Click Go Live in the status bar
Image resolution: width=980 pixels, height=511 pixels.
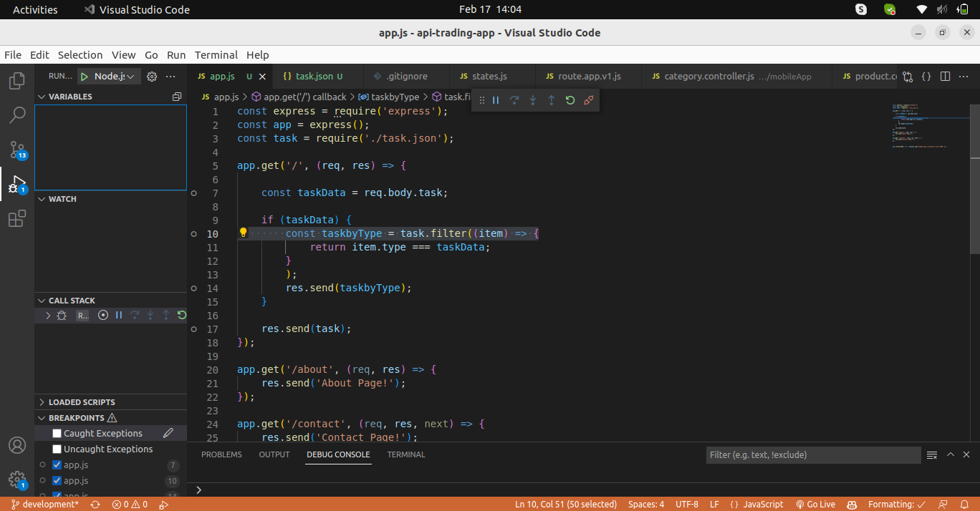(815, 504)
